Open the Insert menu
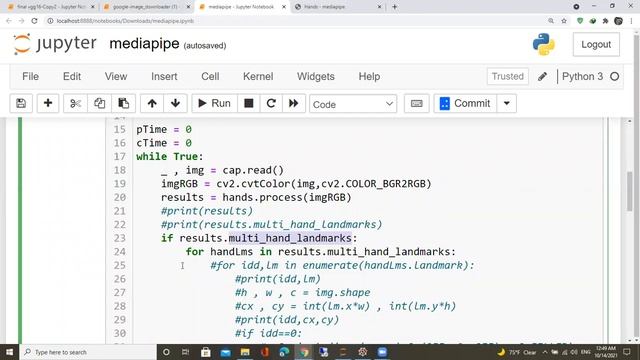 coord(164,76)
